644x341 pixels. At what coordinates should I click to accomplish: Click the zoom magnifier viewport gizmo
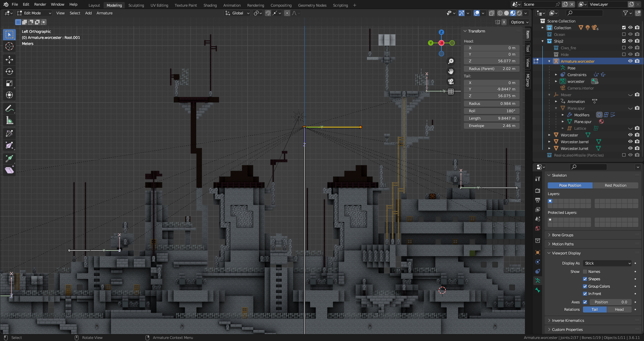[x=451, y=61]
